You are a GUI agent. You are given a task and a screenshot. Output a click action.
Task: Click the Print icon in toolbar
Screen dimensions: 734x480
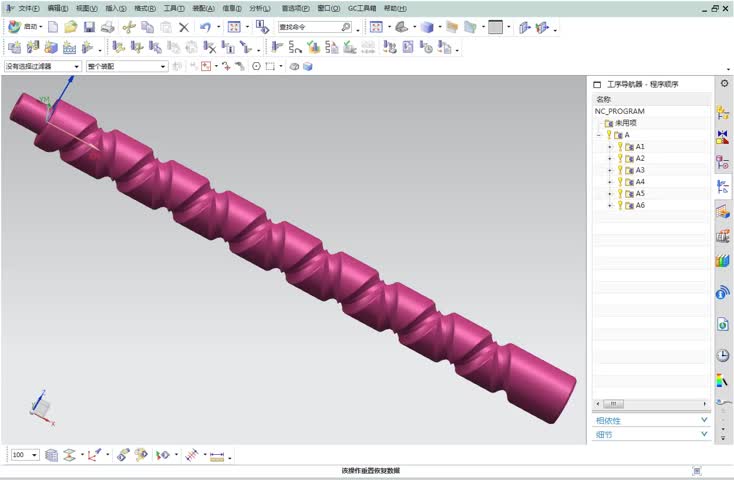point(107,27)
